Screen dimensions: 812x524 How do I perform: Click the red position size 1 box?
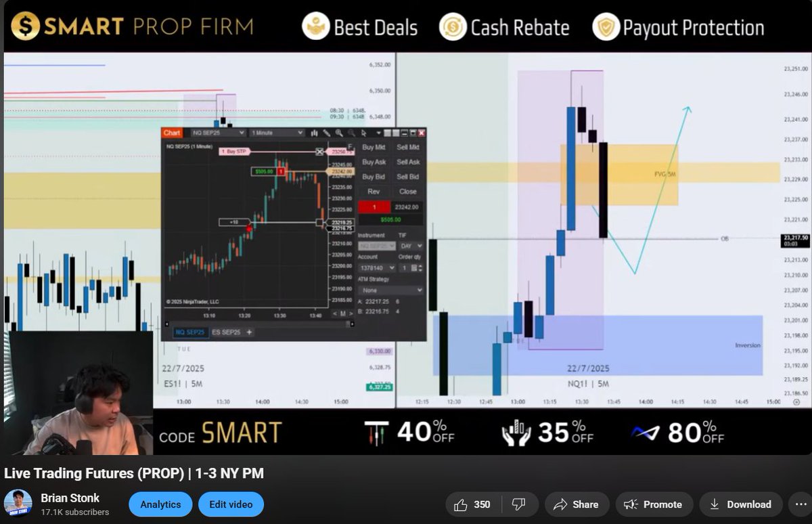(281, 171)
